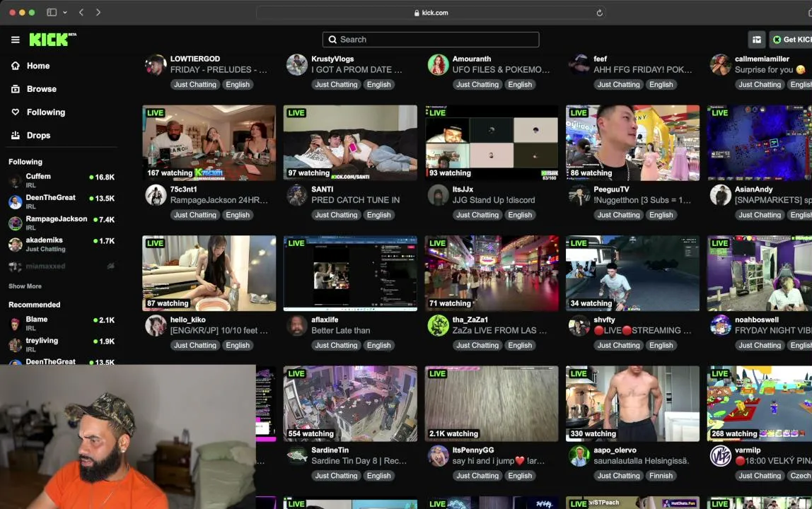Viewport: 812px width, 509px height.
Task: Open varmilp stream thumbnail
Action: click(x=760, y=404)
